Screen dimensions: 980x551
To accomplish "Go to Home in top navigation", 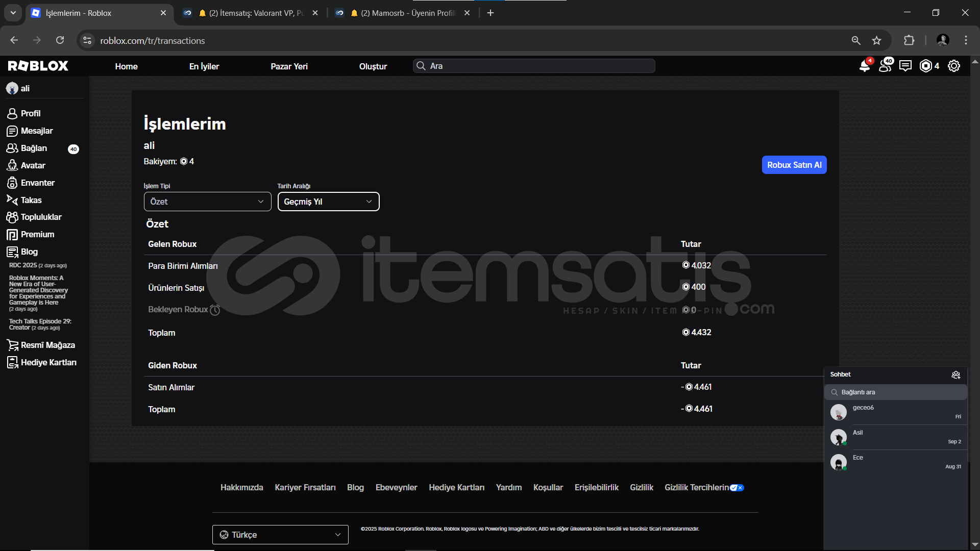I will point(126,66).
